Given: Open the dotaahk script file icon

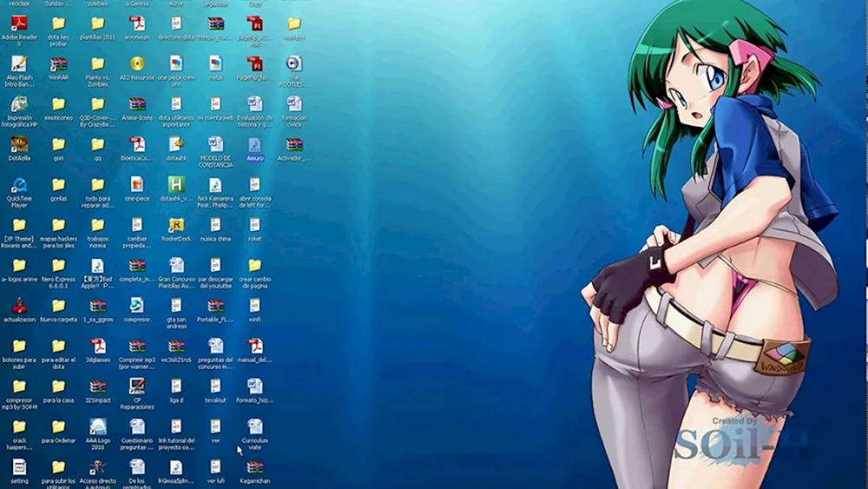Looking at the screenshot, I should pos(176,145).
